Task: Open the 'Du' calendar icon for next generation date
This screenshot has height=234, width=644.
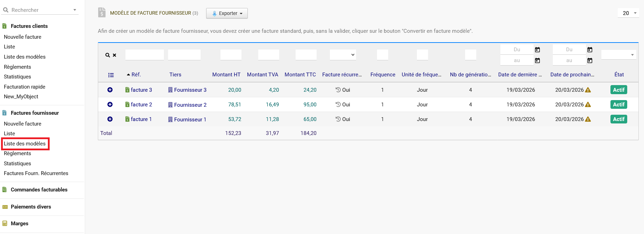Action: [590, 50]
